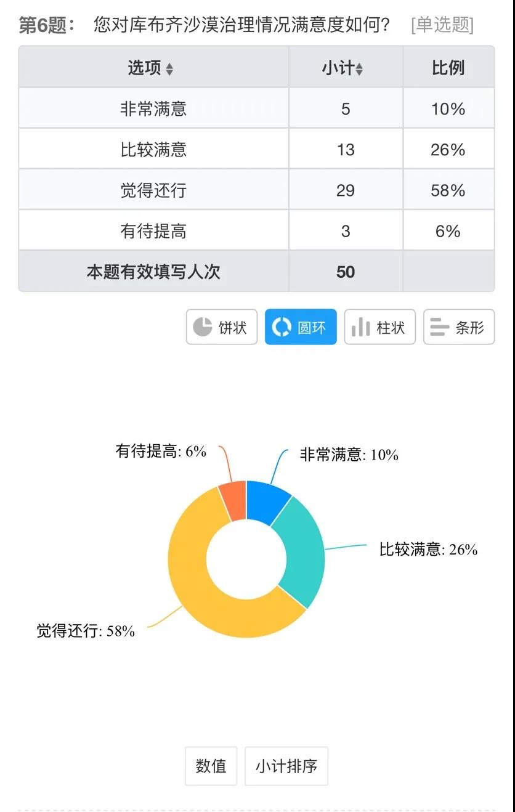Switch chart view to 柱状
Viewport: 515px width, 812px height.
pos(380,327)
